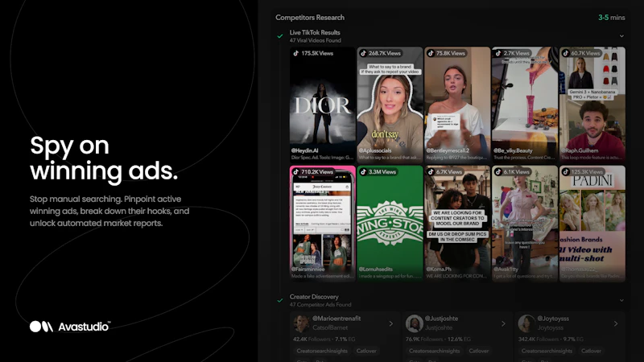Open the Dior video by @Heydin.AI
The height and width of the screenshot is (362, 644).
(323, 105)
